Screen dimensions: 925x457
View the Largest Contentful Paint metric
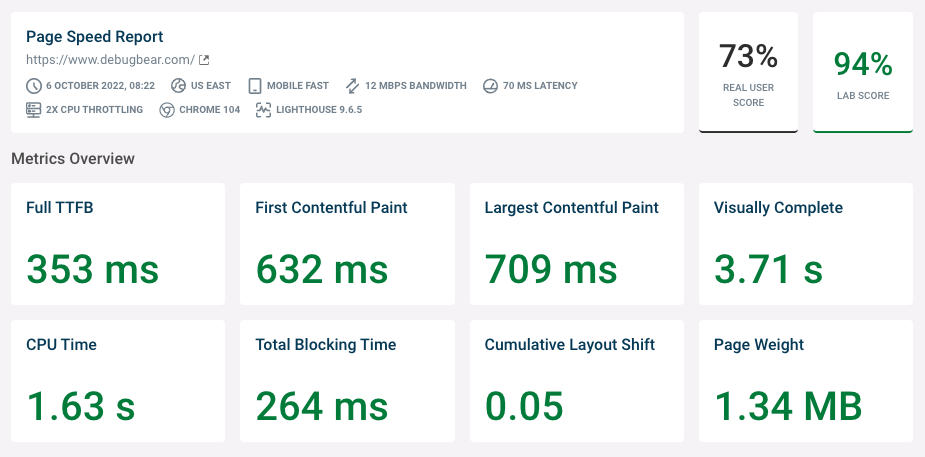[x=576, y=244]
